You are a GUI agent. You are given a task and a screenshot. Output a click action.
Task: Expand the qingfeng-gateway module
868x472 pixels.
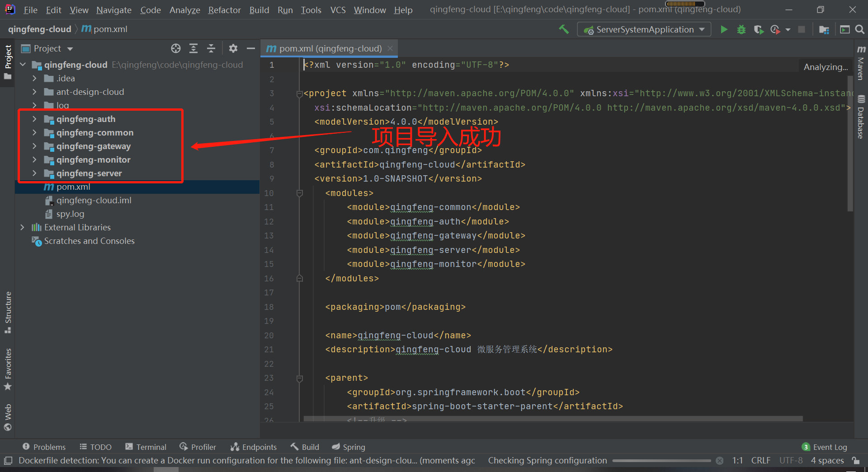point(34,146)
